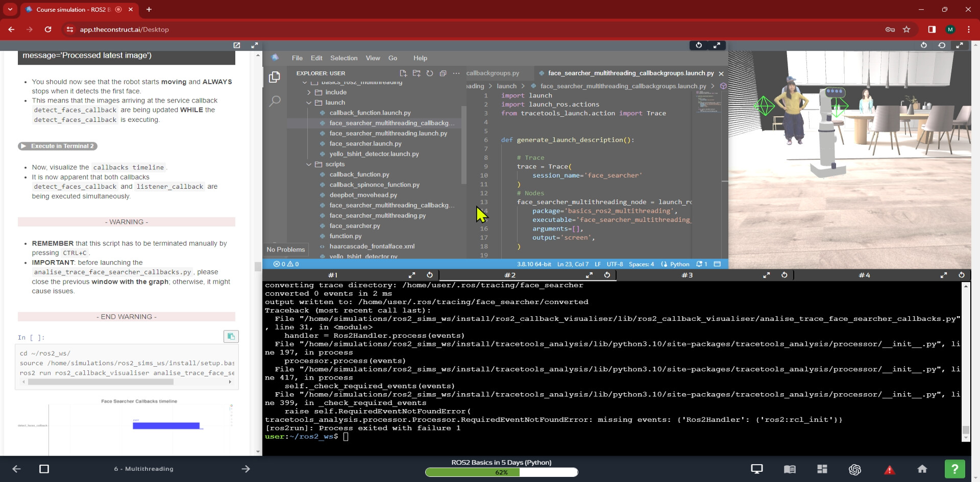Switch to the callbackgroups.py tab
The height and width of the screenshot is (482, 980).
tap(492, 73)
